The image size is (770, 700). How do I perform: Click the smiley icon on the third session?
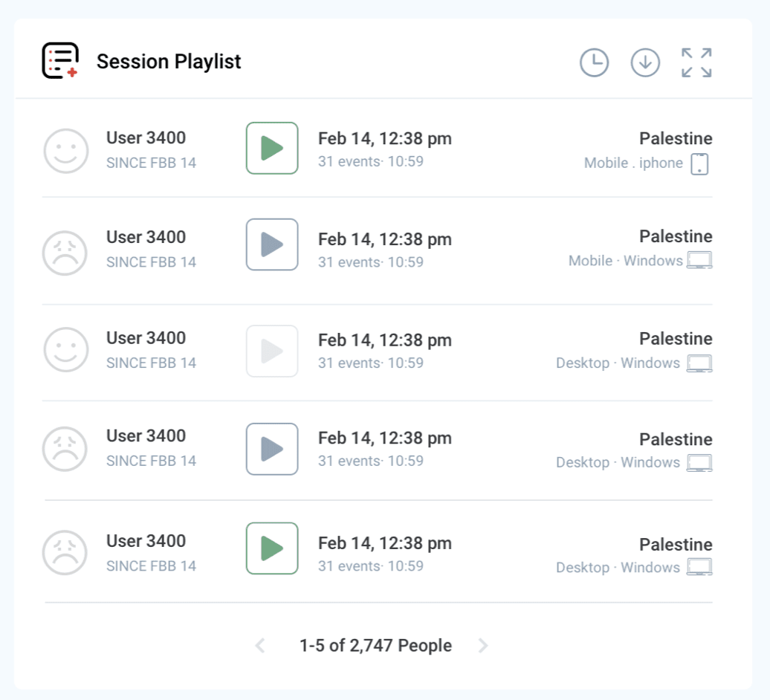coord(65,349)
